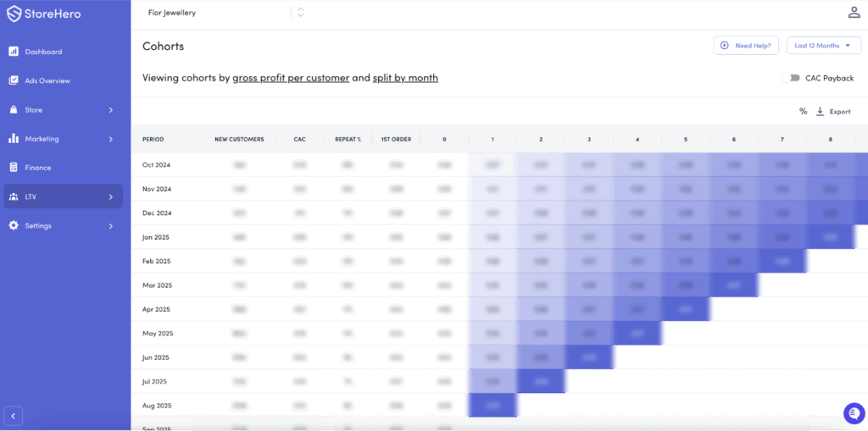Screen dimensions: 868x431
Task: Click the CAC column header
Action: coord(299,140)
